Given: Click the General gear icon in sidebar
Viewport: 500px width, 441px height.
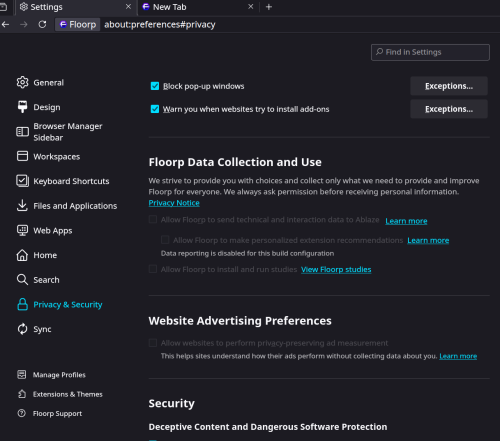Looking at the screenshot, I should (22, 82).
